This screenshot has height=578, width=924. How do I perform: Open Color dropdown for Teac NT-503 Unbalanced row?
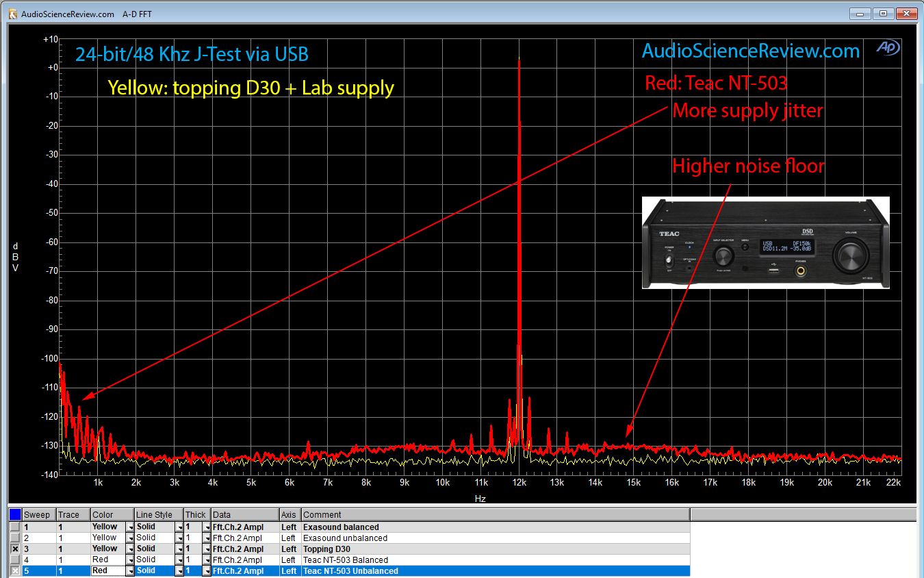pos(130,571)
